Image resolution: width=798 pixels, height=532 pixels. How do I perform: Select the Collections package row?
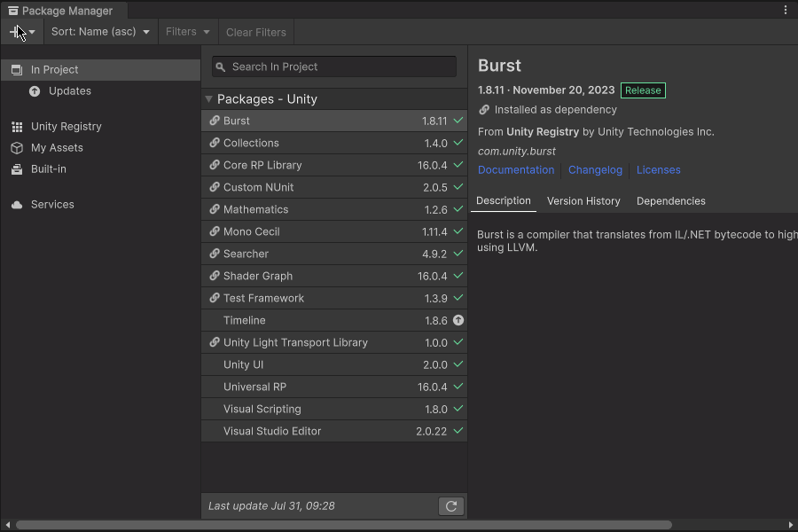(x=334, y=143)
